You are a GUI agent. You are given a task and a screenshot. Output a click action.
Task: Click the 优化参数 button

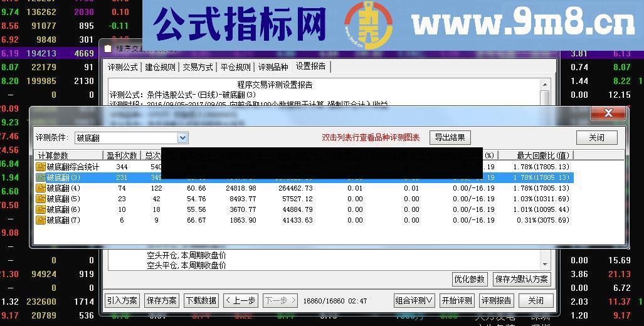(x=469, y=279)
